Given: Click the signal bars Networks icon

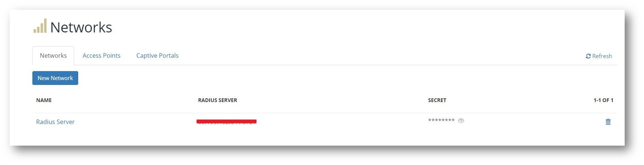Looking at the screenshot, I should pyautogui.click(x=40, y=26).
